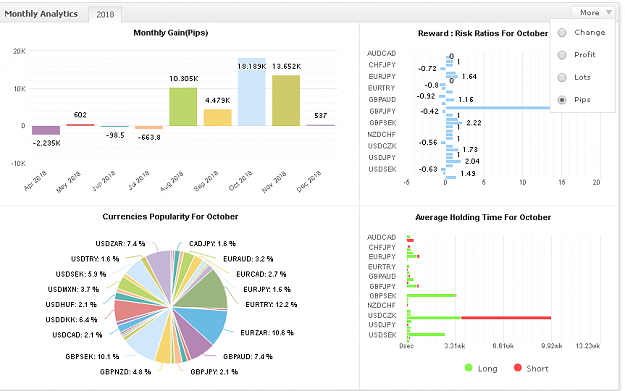The width and height of the screenshot is (625, 391).
Task: Select the Pips radio option
Action: (562, 100)
